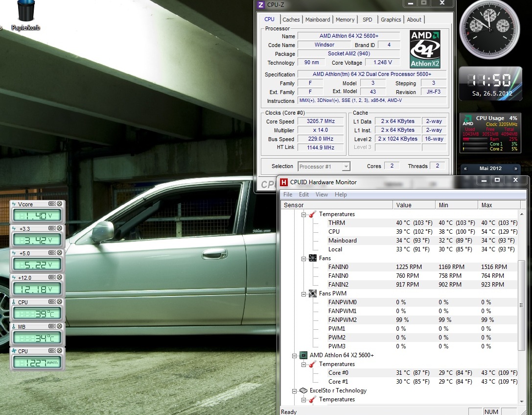Image resolution: width=532 pixels, height=415 pixels.
Task: Collapse the Fans tree node
Action: point(303,258)
